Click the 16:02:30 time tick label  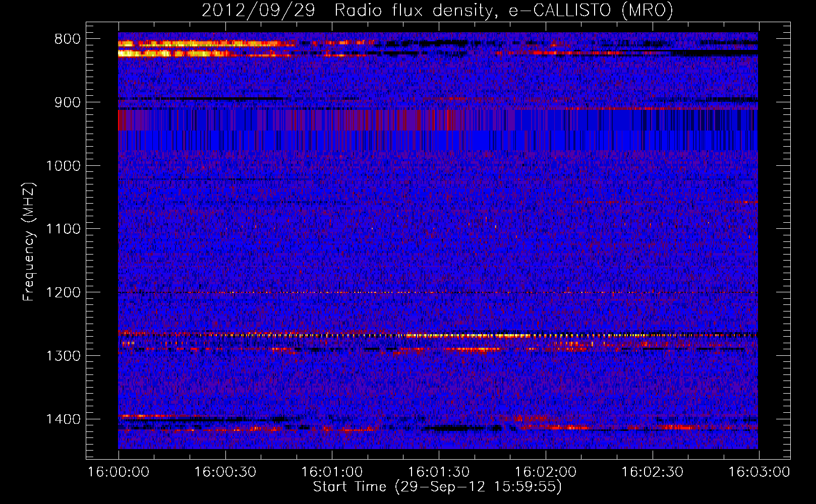coord(653,472)
